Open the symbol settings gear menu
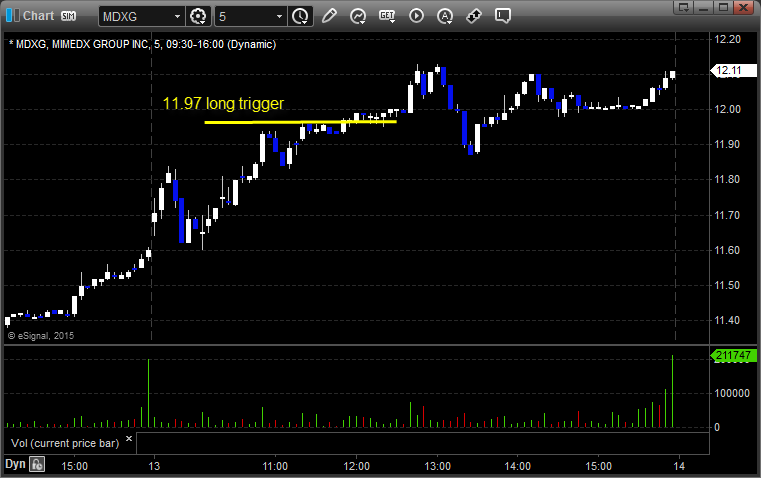This screenshot has width=761, height=478. click(198, 16)
